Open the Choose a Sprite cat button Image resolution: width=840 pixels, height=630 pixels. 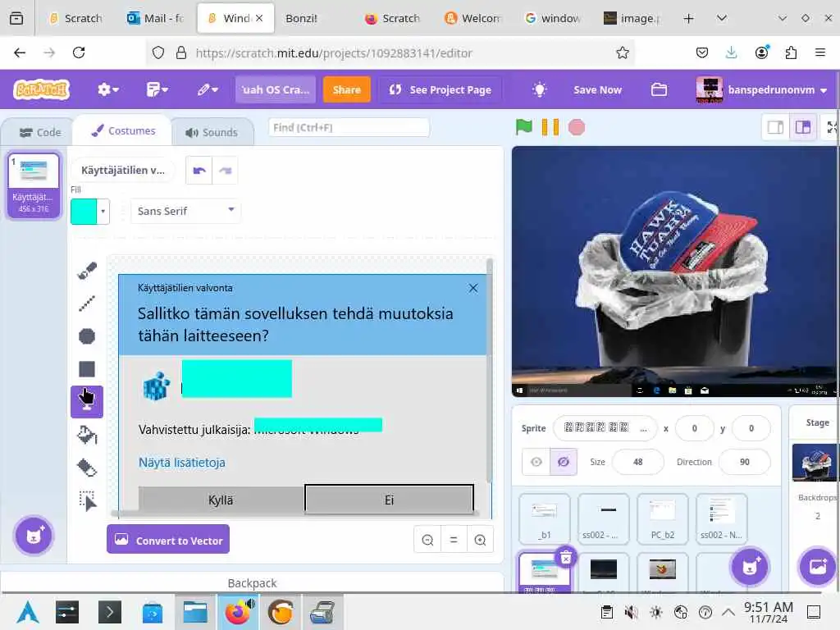pos(750,566)
